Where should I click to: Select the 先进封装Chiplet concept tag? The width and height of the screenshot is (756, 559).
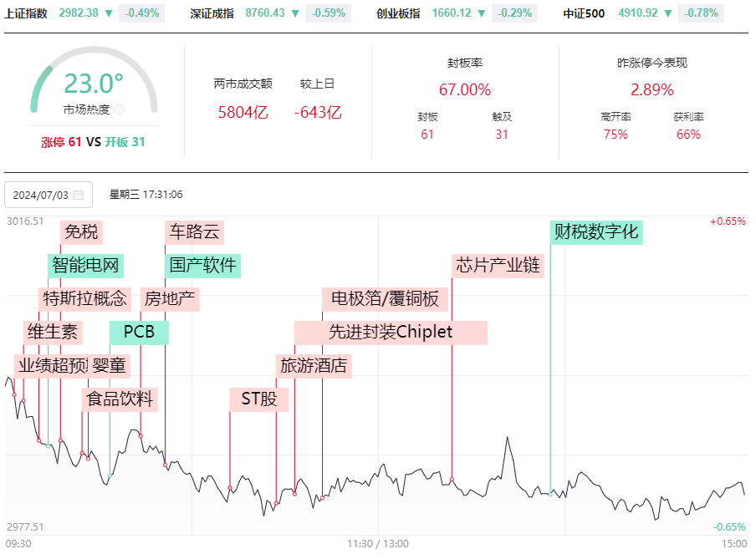[391, 333]
